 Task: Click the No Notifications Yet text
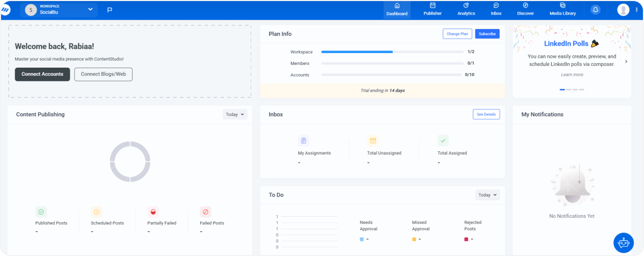(572, 216)
